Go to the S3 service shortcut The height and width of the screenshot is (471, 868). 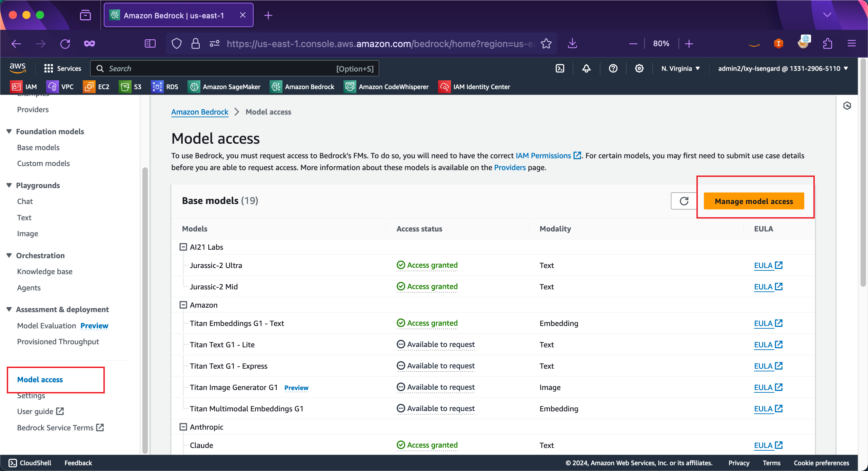[x=130, y=87]
